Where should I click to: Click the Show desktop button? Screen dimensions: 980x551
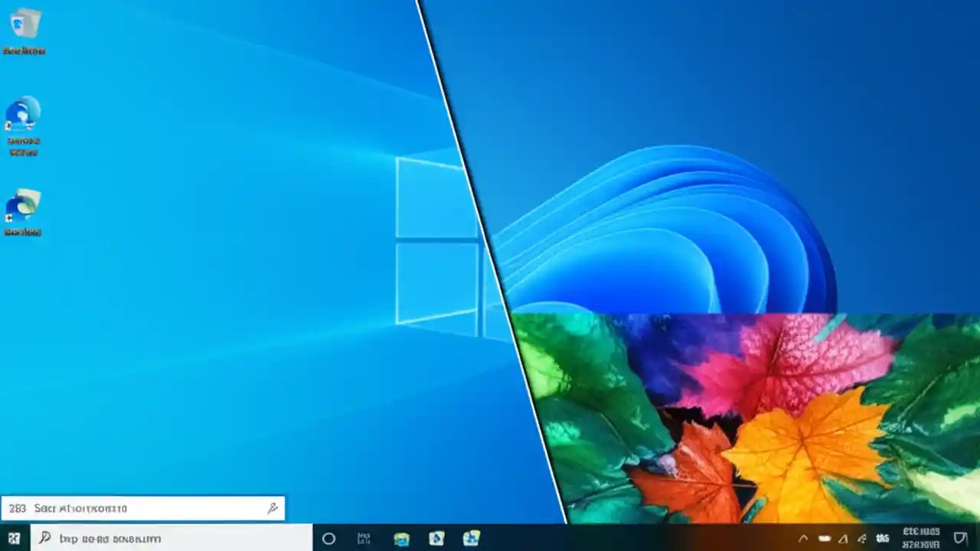coord(978,538)
